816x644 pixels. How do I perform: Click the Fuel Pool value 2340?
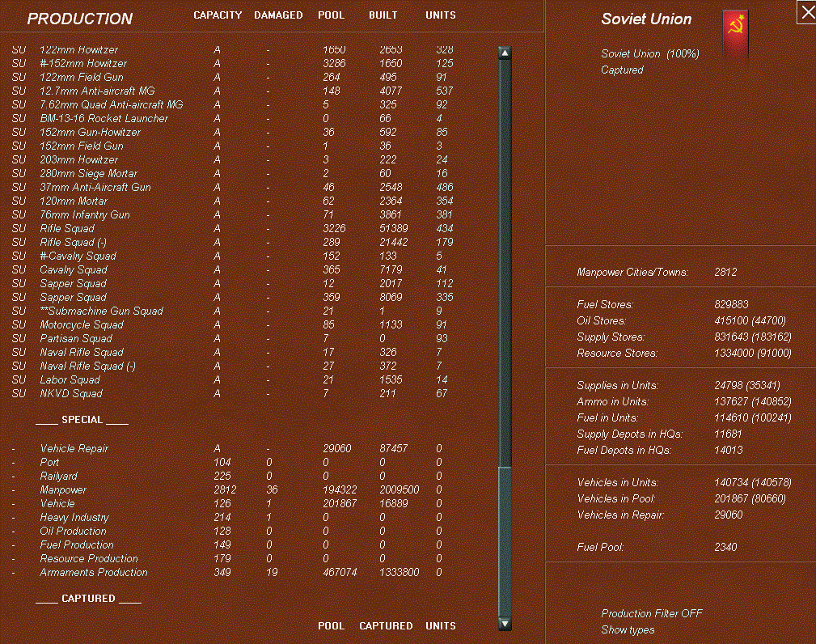tap(725, 547)
